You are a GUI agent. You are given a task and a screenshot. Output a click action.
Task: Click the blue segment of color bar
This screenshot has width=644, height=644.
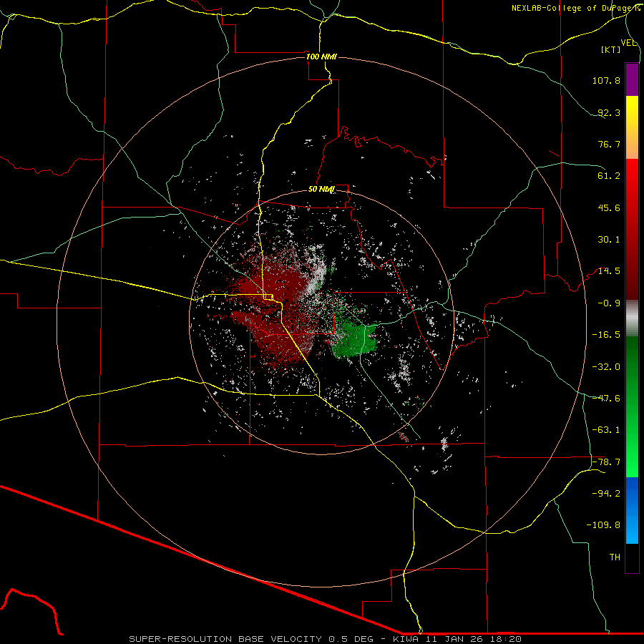[632, 510]
